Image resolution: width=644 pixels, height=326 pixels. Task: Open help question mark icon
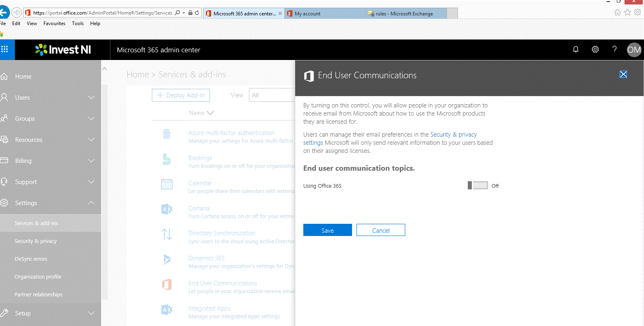tap(614, 49)
